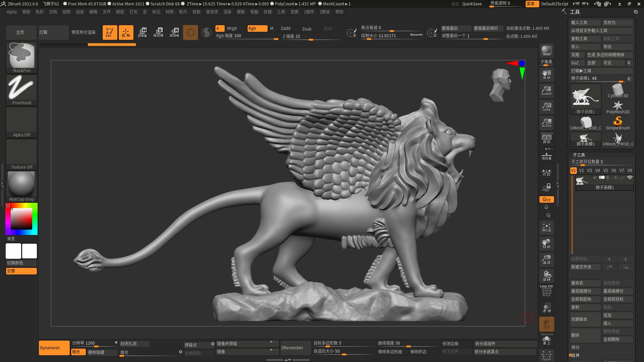The image size is (644, 362).
Task: Open the MatCap Gray material selector
Action: (x=21, y=184)
